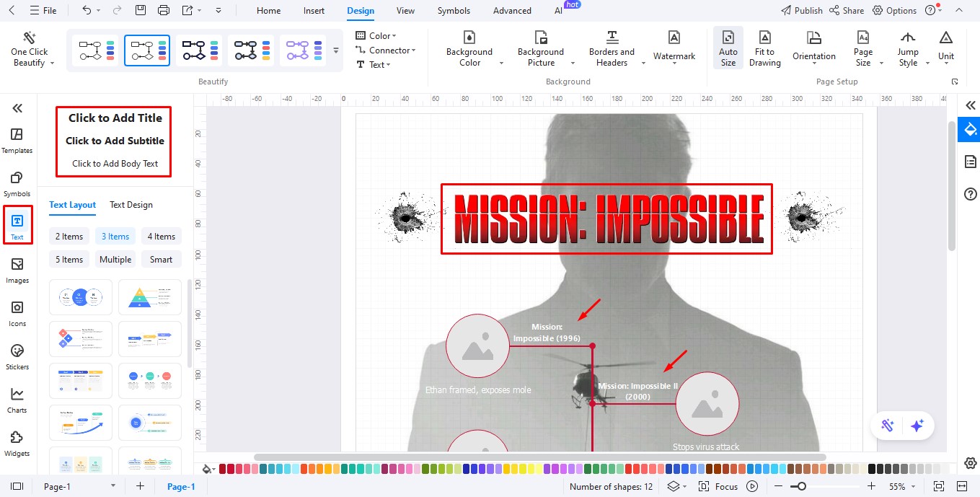
Task: Open the Connector dropdown in the Beautify group
Action: (386, 50)
